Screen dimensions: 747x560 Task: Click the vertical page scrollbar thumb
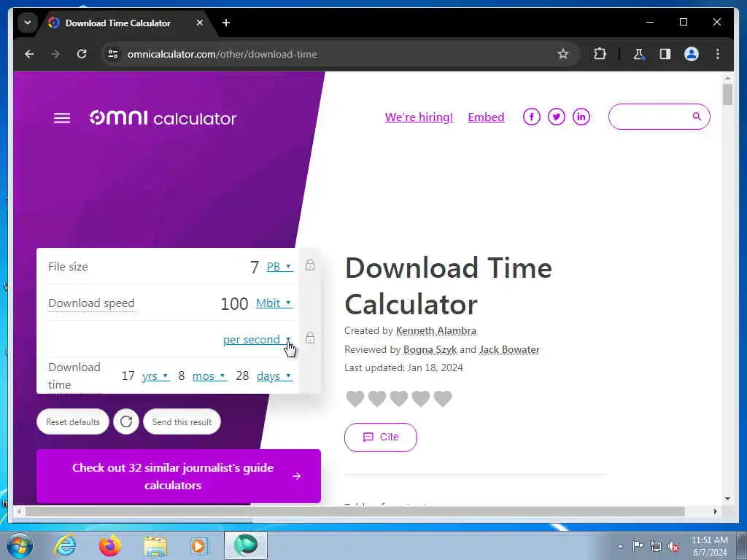(727, 94)
